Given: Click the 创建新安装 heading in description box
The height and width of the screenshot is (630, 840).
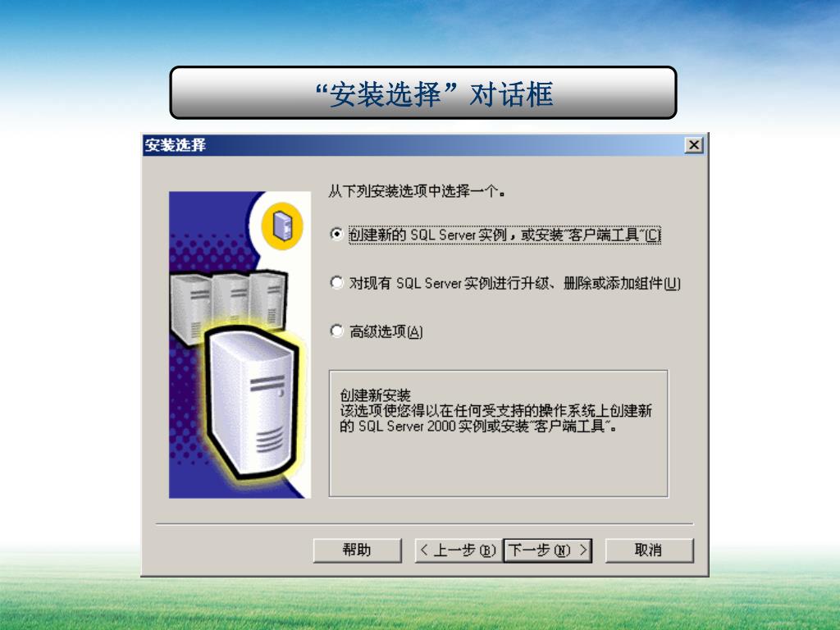Looking at the screenshot, I should 375,395.
